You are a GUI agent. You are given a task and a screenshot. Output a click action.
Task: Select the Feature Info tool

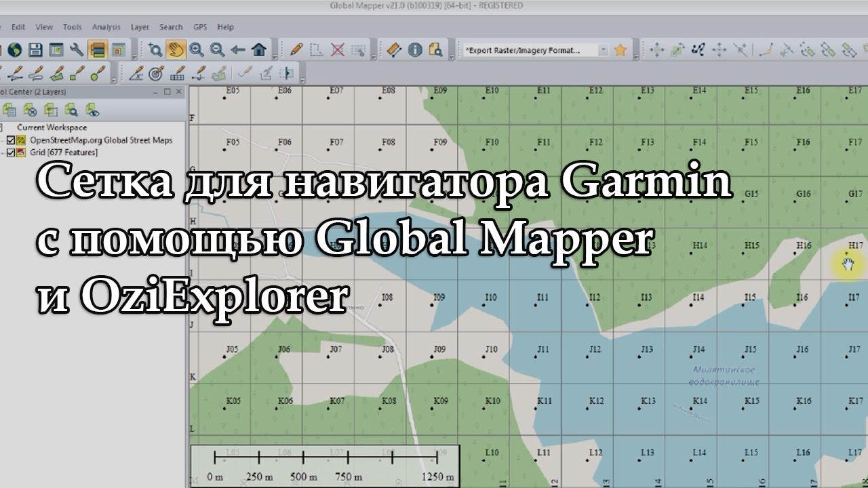click(415, 49)
